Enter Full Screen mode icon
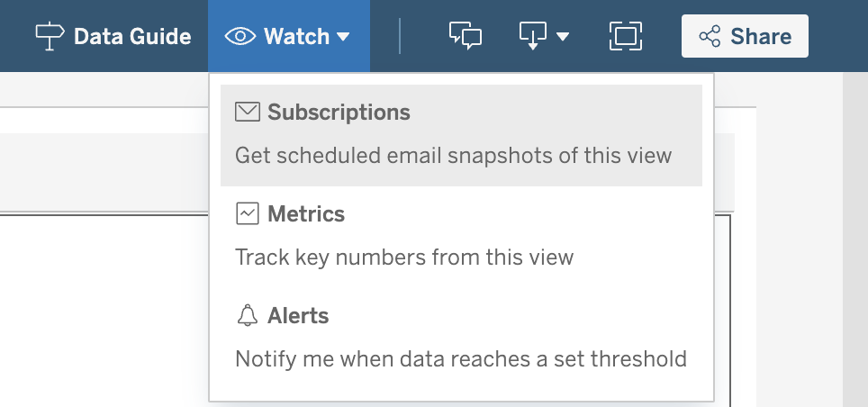This screenshot has height=407, width=868. 626,36
